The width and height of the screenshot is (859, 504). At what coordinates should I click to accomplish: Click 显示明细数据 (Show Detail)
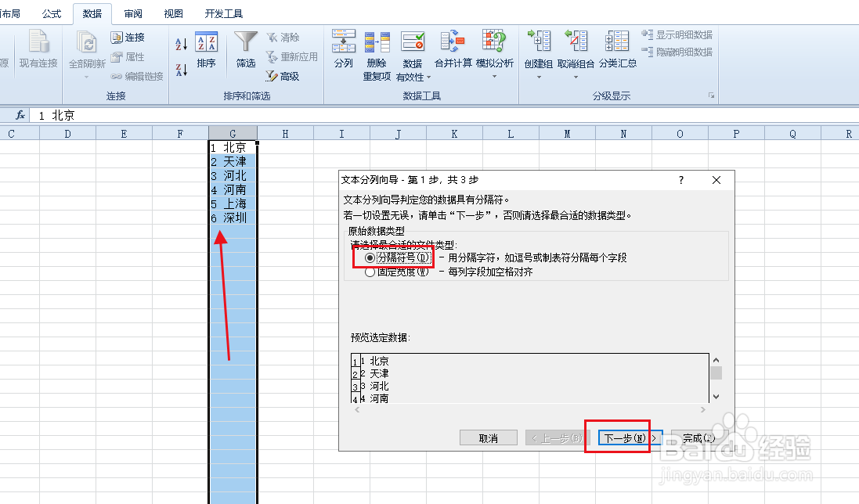tap(673, 34)
